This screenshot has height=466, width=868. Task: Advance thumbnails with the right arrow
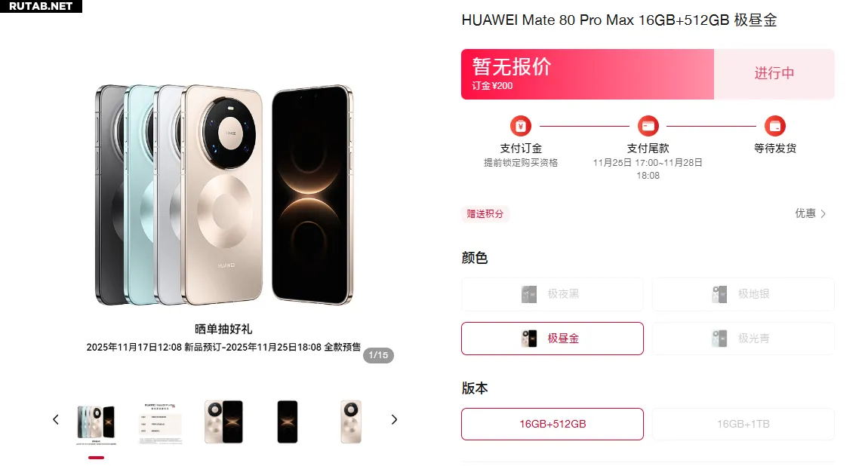point(394,419)
